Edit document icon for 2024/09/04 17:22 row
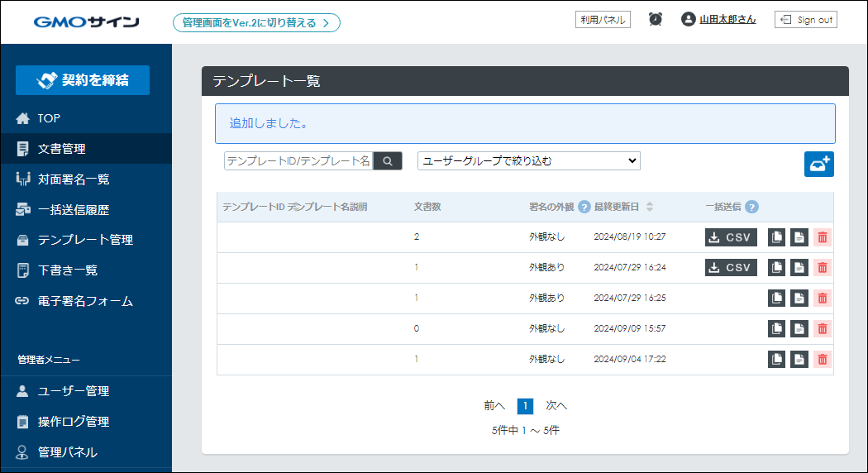 (x=799, y=359)
